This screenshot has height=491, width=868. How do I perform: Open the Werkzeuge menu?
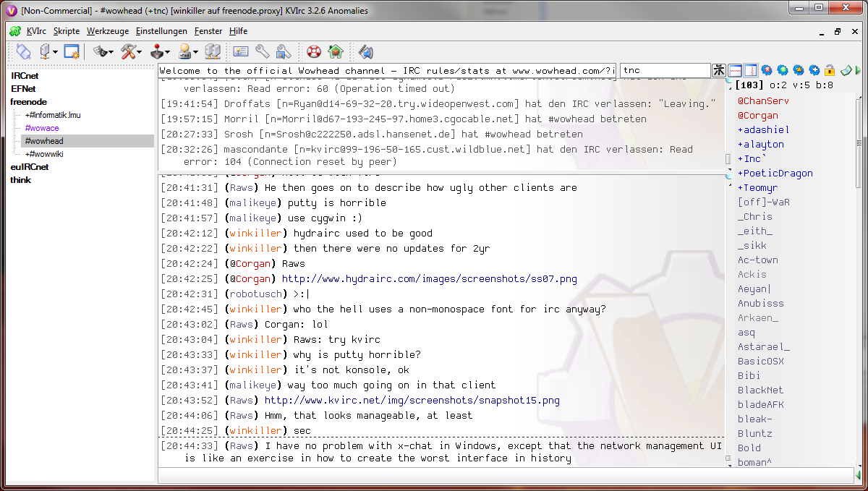point(108,31)
